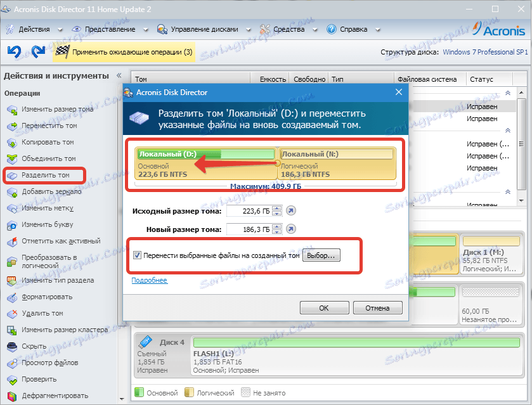Click the Format icon (Форматировать)
Screen dimensions: 532x405
12,297
